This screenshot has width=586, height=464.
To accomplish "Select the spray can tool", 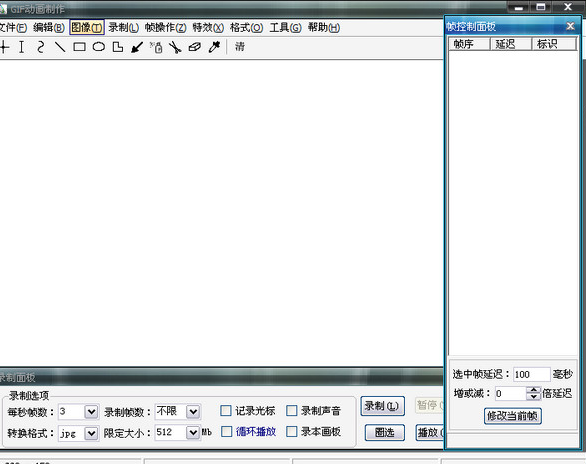I will 156,47.
